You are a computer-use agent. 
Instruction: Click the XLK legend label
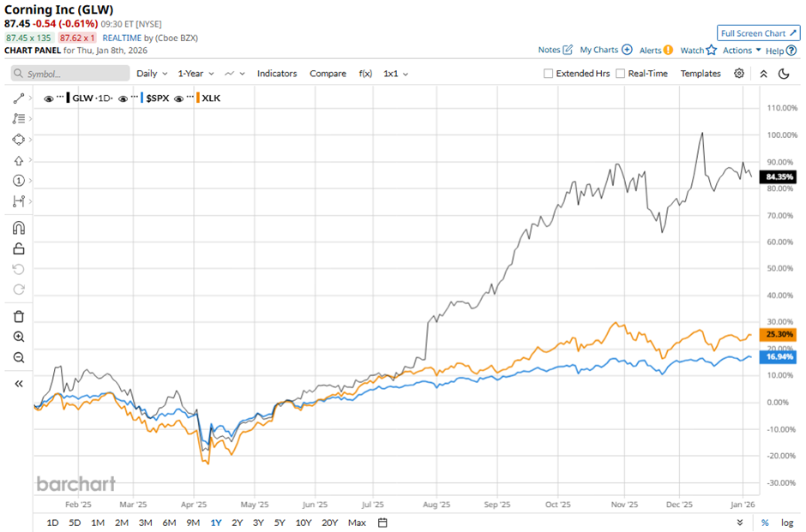211,98
